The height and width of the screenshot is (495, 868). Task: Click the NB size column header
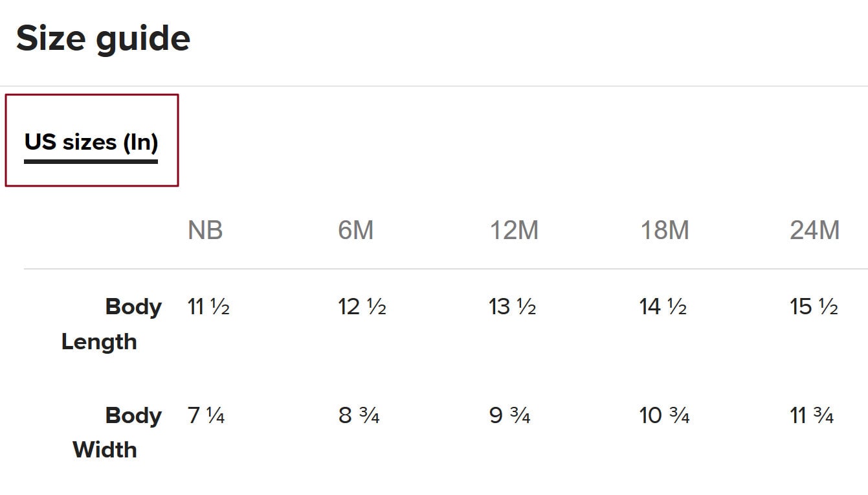(205, 231)
